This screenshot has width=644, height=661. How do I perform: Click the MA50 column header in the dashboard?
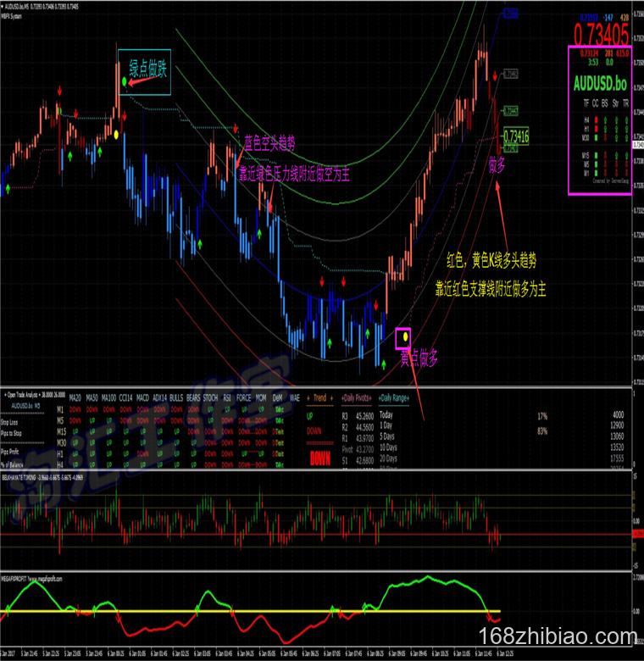92,397
